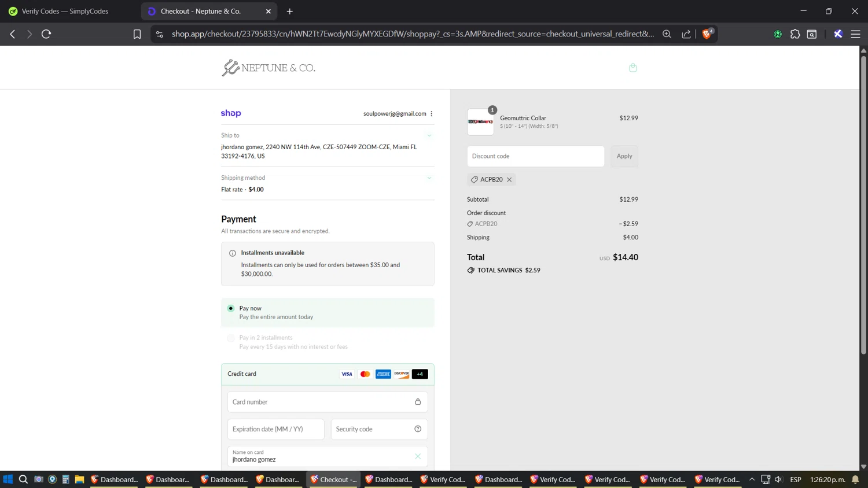
Task: Open the blue X extension icon
Action: pos(838,34)
